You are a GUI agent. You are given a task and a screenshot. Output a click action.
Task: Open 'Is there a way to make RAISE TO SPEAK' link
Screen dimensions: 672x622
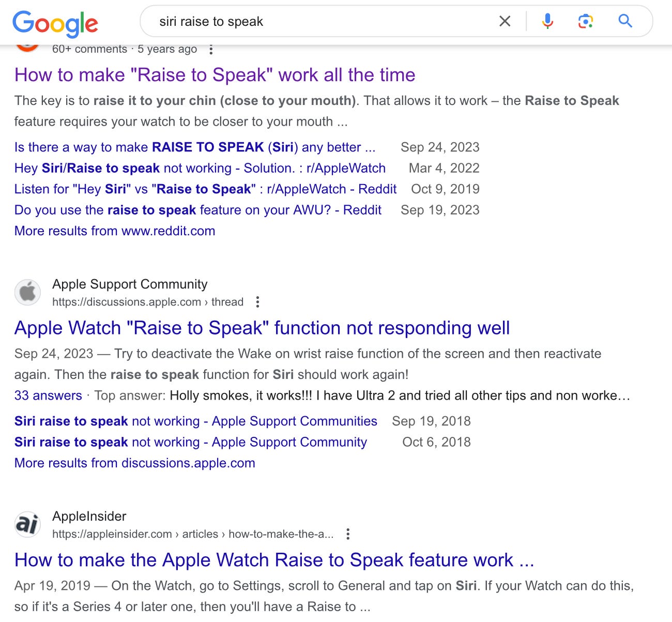195,147
